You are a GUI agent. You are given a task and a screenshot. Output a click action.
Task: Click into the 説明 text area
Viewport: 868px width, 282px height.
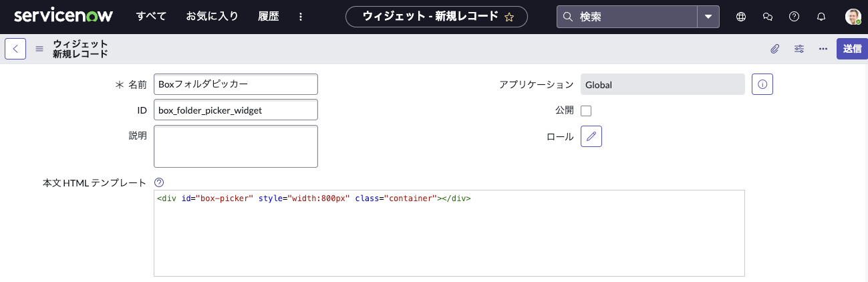point(235,146)
